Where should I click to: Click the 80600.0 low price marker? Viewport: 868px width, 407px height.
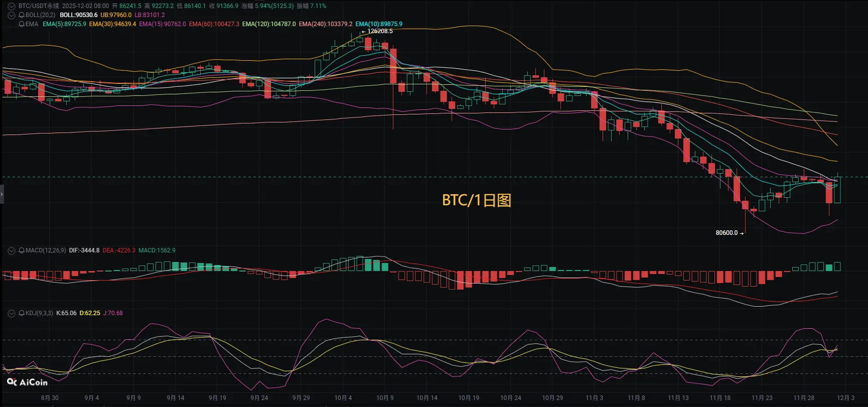pyautogui.click(x=727, y=233)
